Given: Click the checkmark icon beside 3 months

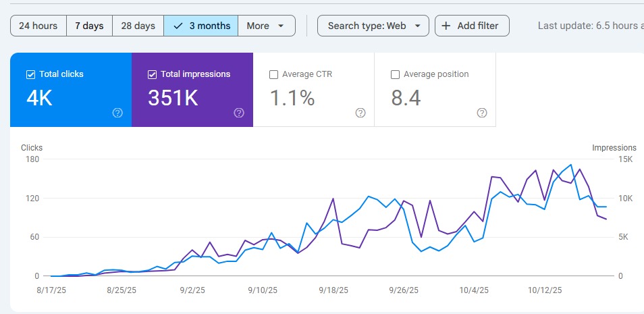Looking at the screenshot, I should [x=178, y=26].
